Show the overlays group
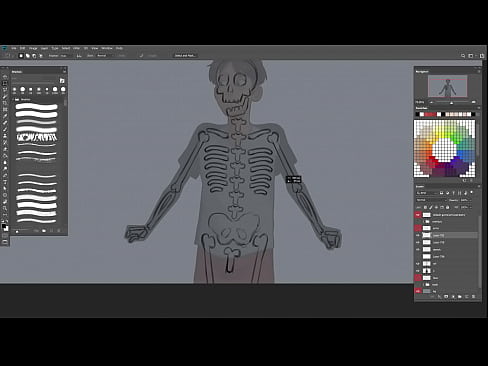Image resolution: width=488 pixels, height=366 pixels. pos(418,222)
